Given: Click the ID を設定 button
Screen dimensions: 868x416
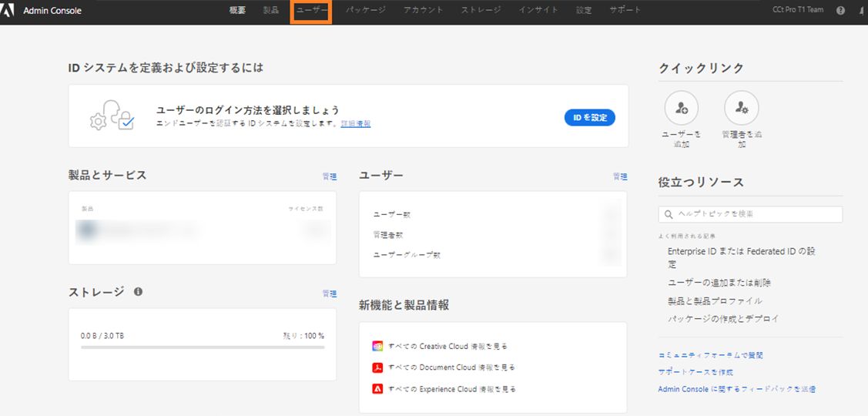Looking at the screenshot, I should (x=589, y=117).
